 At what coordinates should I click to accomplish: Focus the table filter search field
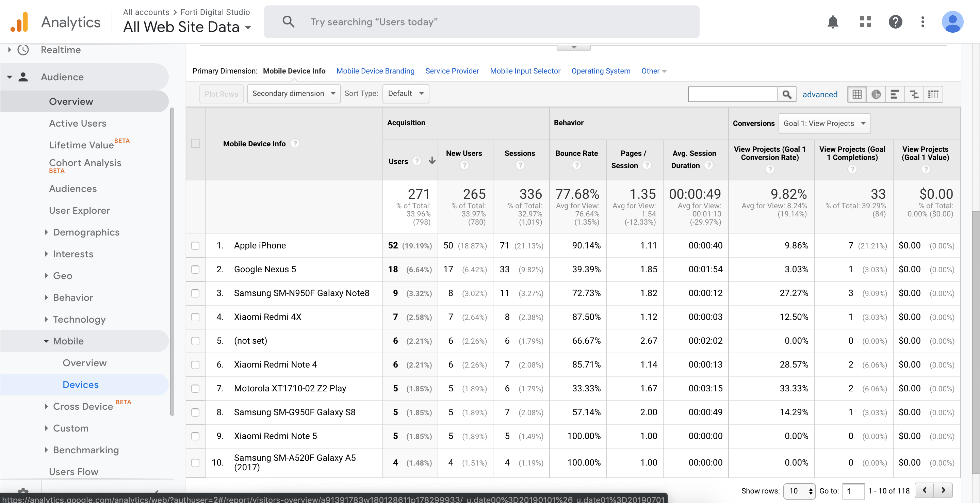coord(733,94)
